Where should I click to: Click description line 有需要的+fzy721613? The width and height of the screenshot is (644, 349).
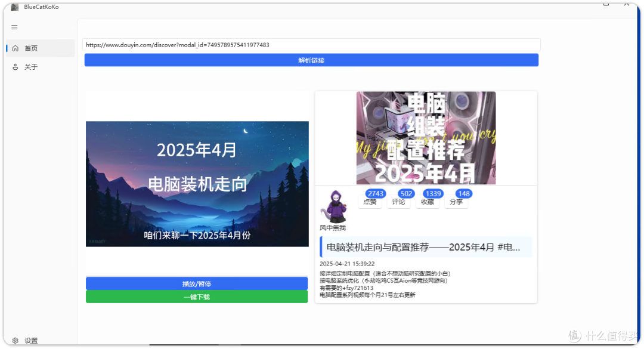(x=346, y=288)
